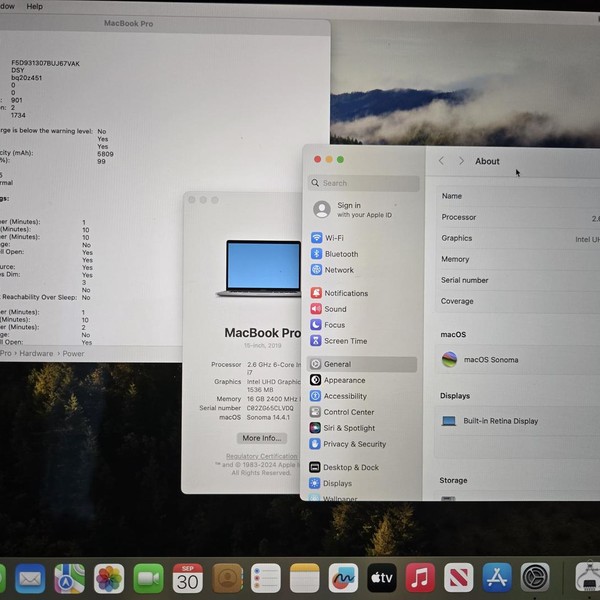Open Desktop & Dock settings
This screenshot has height=600, width=600.
(344, 467)
